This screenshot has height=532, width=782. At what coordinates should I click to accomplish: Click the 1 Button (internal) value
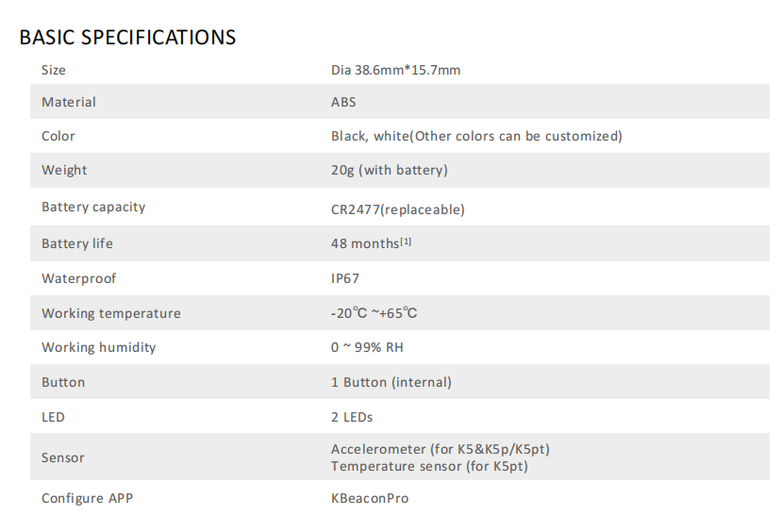tap(391, 382)
